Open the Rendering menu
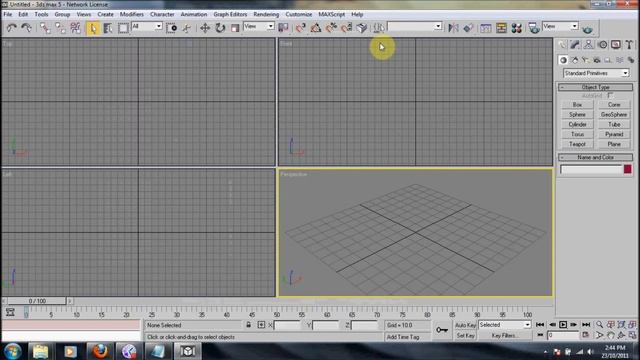Screen dimensions: 640x360 266,14
